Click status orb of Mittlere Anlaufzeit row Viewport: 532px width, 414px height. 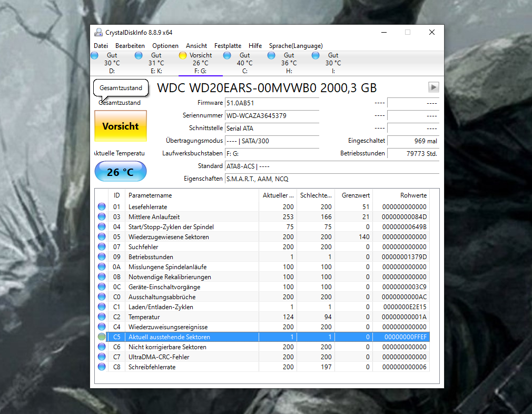pyautogui.click(x=102, y=216)
